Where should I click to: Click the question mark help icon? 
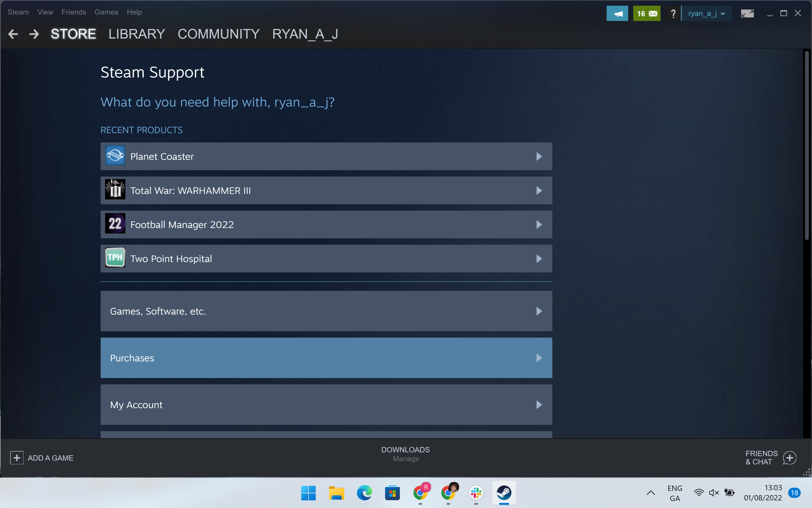673,14
